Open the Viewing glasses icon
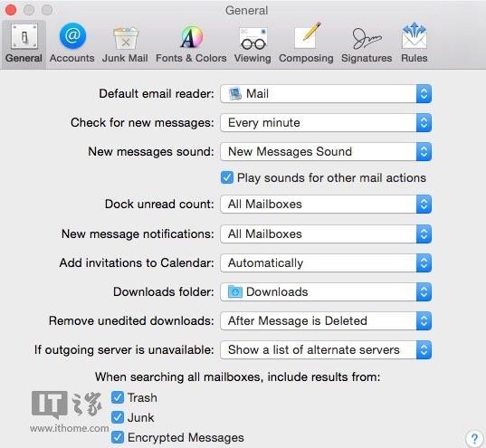The height and width of the screenshot is (448, 486). 253,38
